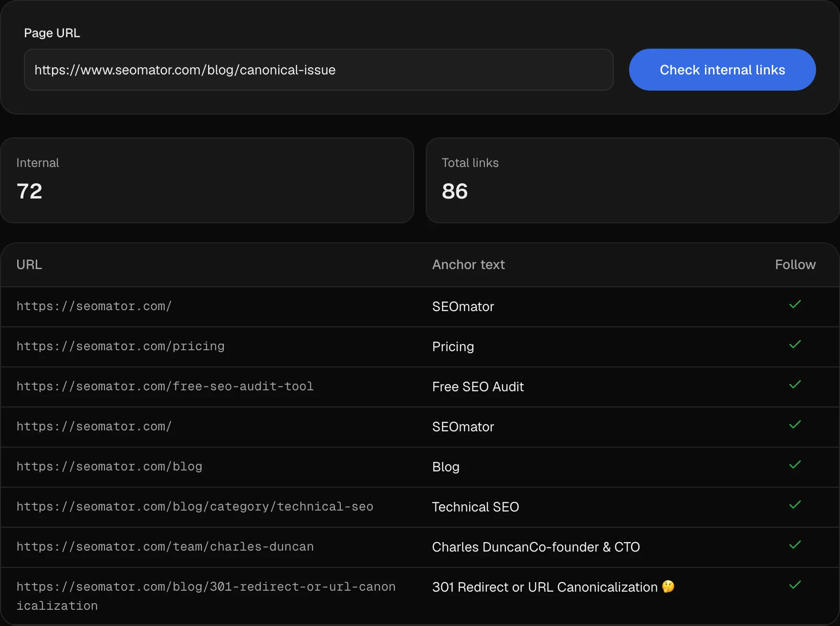This screenshot has height=626, width=840.
Task: Click the Page URL input field
Action: pyautogui.click(x=318, y=70)
